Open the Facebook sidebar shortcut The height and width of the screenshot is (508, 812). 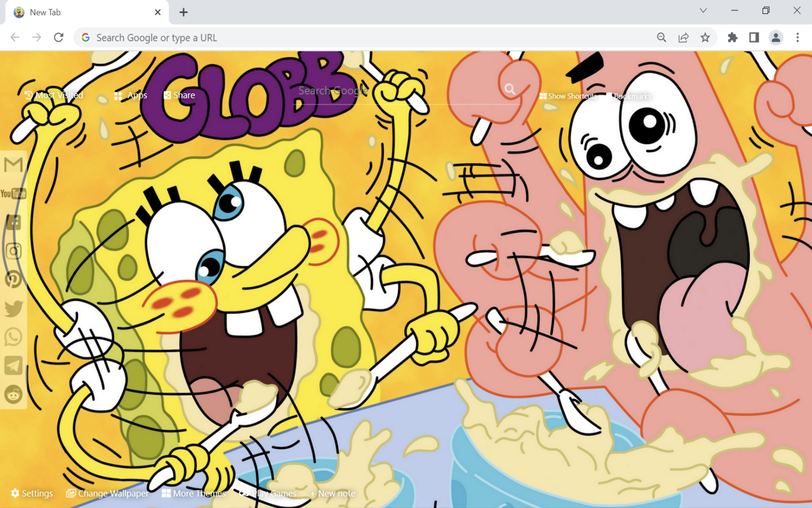click(x=13, y=222)
